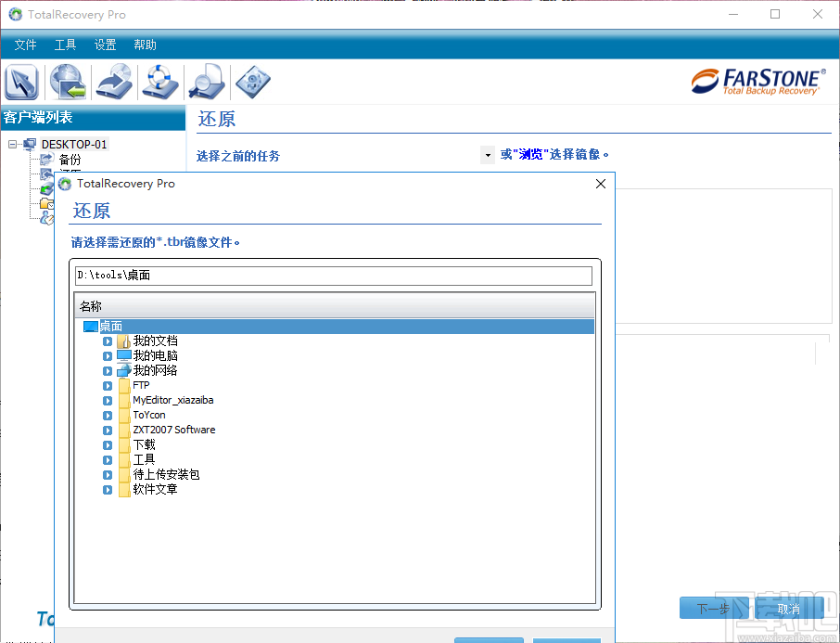This screenshot has width=840, height=643.
Task: Click the path input field showing D:\tools\桌面
Action: (x=334, y=276)
